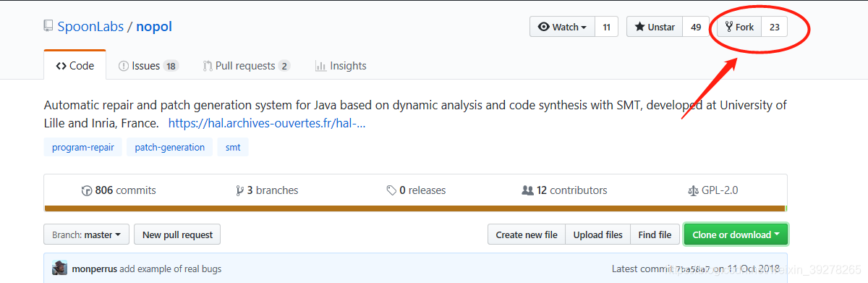
Task: Click the Insights bar graph icon
Action: pyautogui.click(x=320, y=66)
